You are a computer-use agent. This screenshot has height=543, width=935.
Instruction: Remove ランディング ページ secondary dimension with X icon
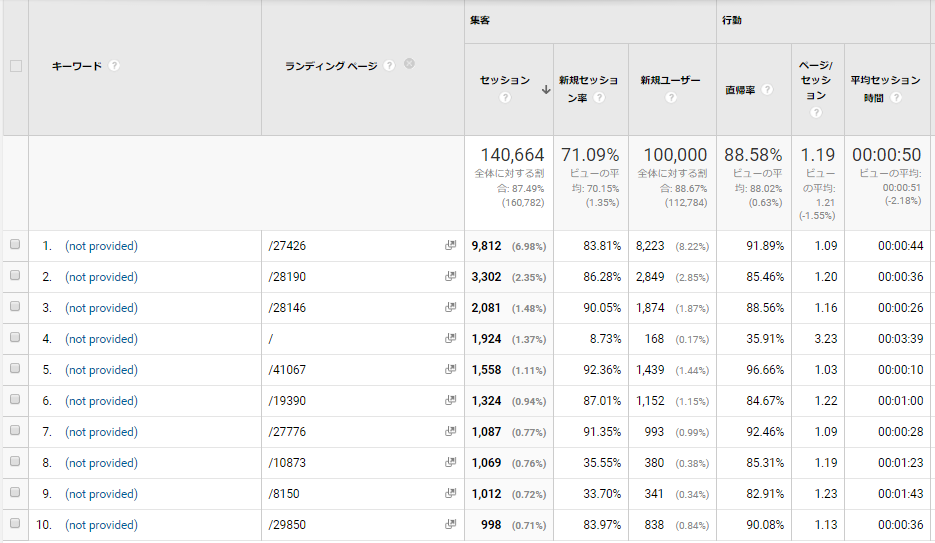coord(409,64)
